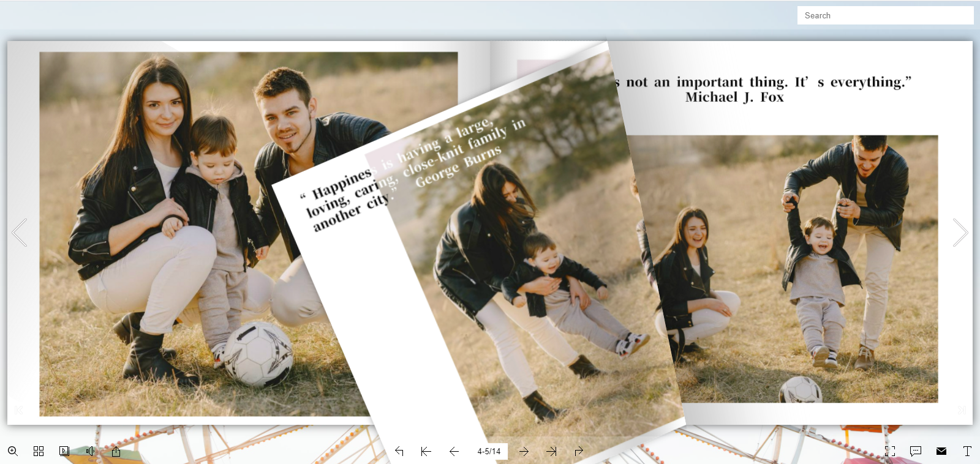
Task: Flip back with large left side chevron
Action: [20, 233]
